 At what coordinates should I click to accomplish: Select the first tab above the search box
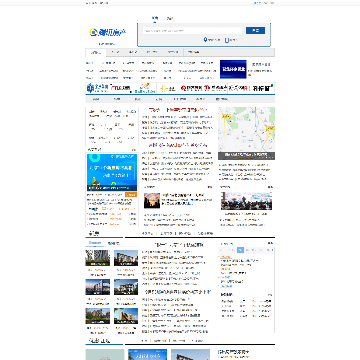[x=155, y=18]
